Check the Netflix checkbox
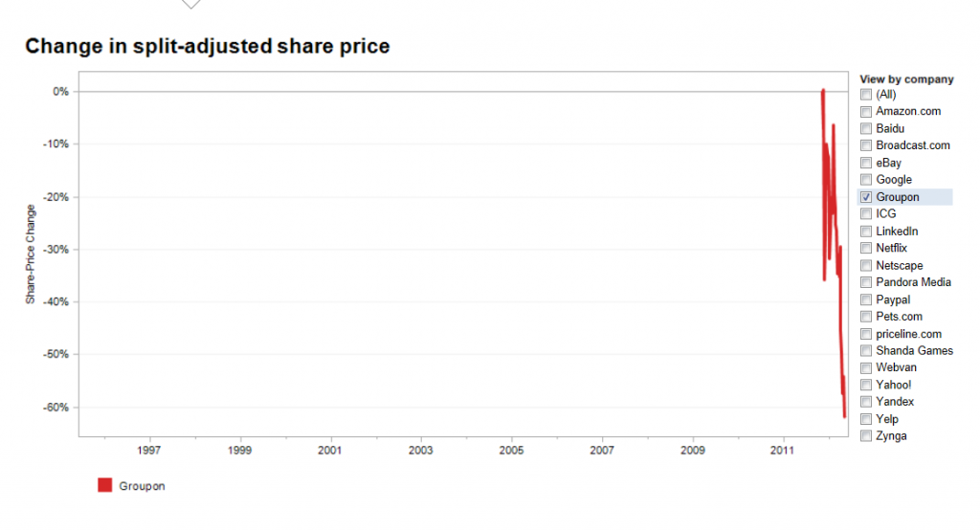This screenshot has width=980, height=531. (866, 249)
